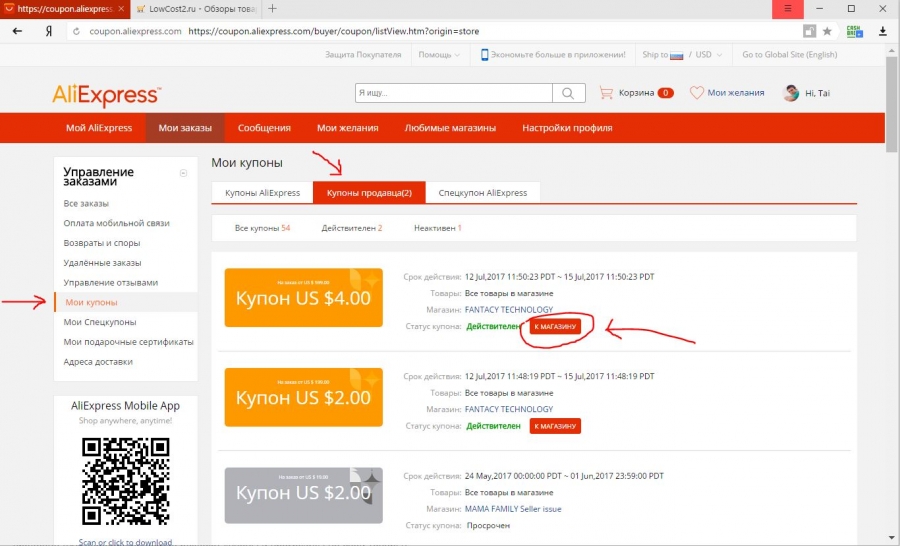This screenshot has width=900, height=546.
Task: Open Сообщения menu item
Action: point(264,128)
